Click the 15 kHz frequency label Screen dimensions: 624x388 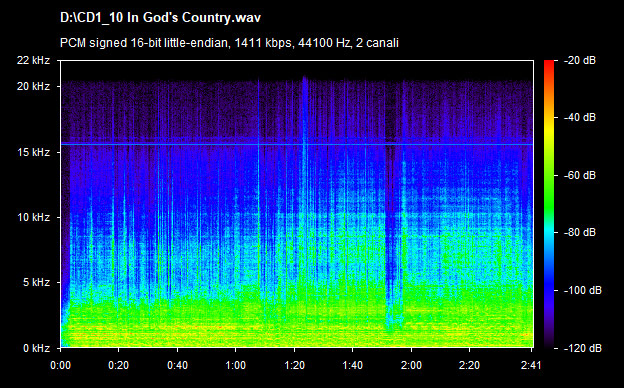pos(33,152)
